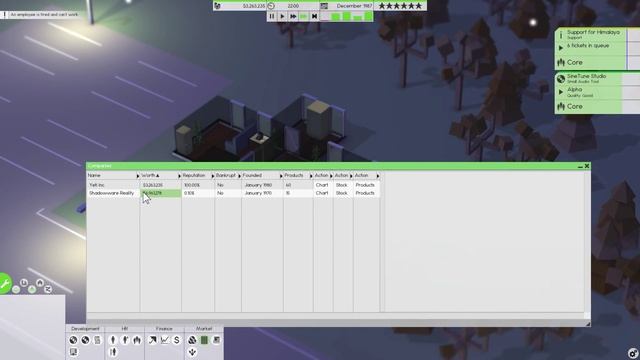
Task: Click the January 1980 founded cell
Action: tap(262, 185)
